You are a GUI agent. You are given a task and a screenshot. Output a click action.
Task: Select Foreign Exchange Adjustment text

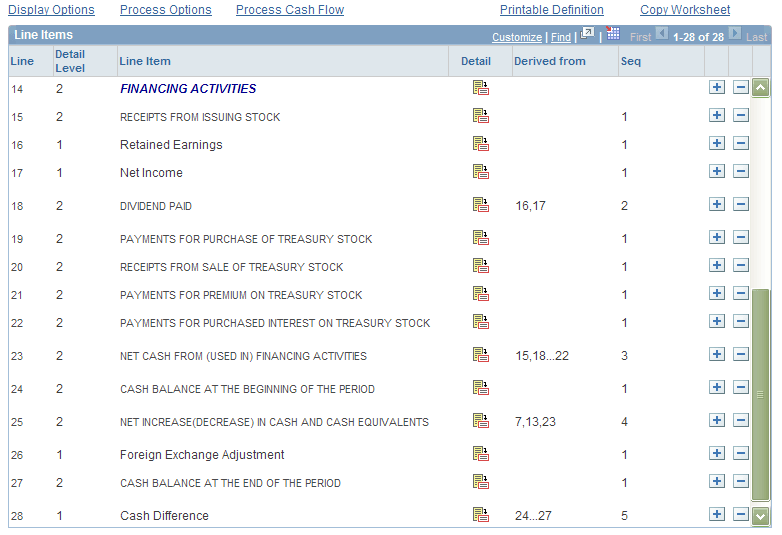tap(202, 454)
